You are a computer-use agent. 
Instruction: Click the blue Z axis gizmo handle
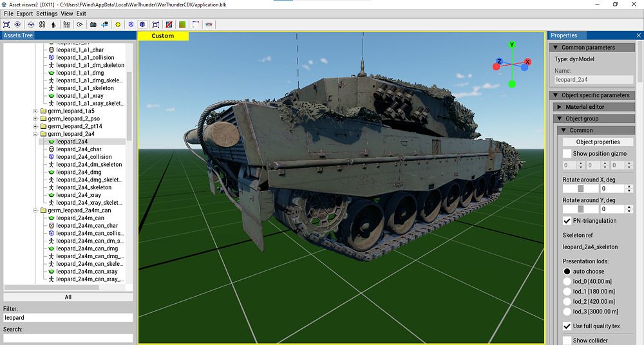point(499,61)
